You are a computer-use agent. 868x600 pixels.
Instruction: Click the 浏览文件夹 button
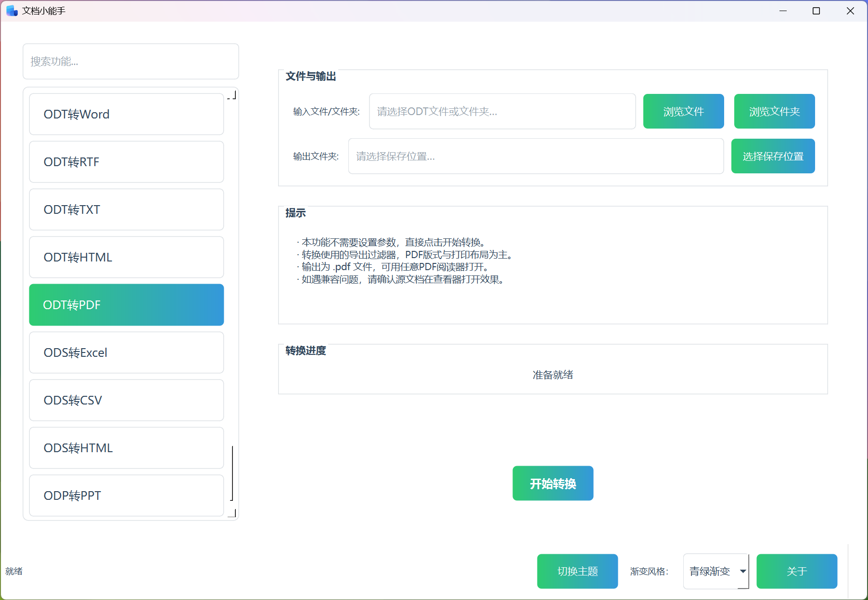coord(774,111)
